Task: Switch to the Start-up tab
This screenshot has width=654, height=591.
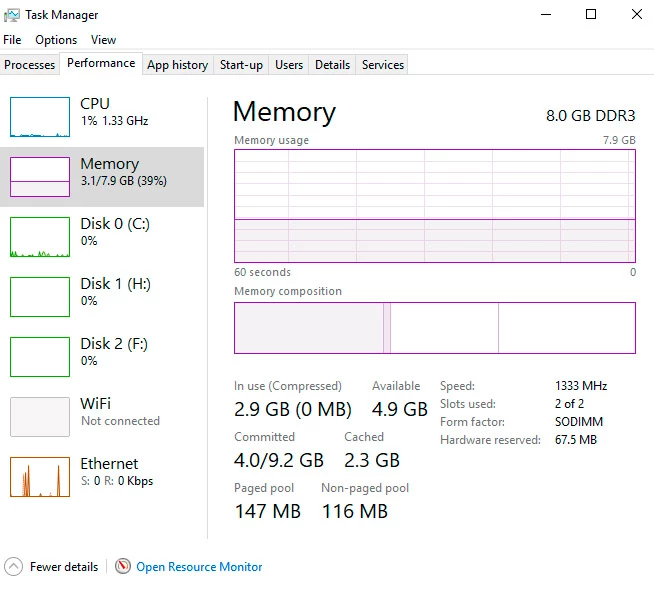Action: click(241, 65)
